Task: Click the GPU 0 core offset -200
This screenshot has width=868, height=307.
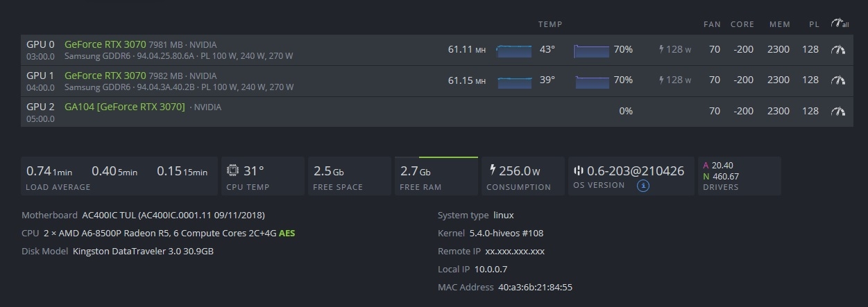Action: [x=743, y=50]
